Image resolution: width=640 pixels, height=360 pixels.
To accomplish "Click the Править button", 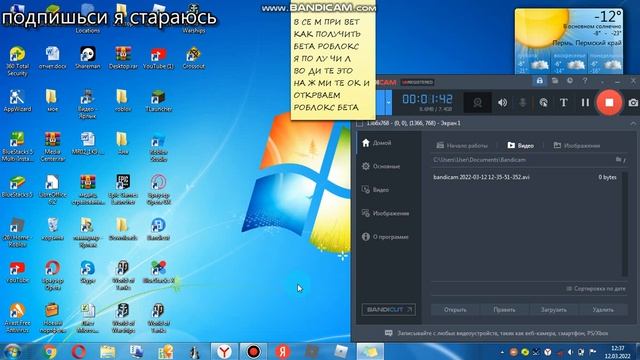I will click(x=504, y=310).
